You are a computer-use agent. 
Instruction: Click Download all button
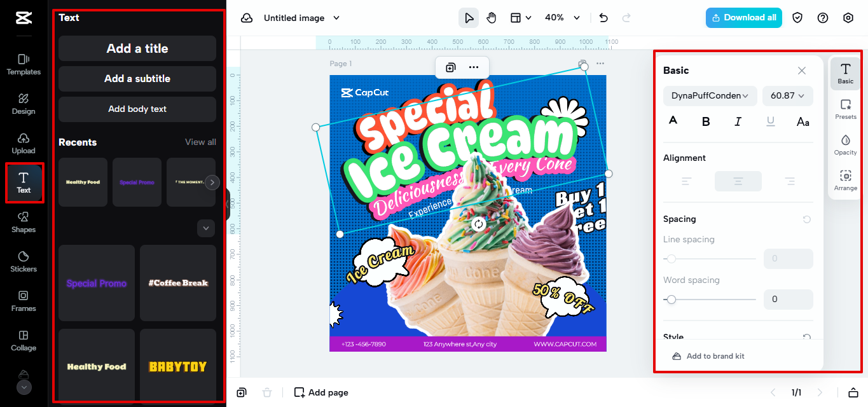tap(743, 18)
